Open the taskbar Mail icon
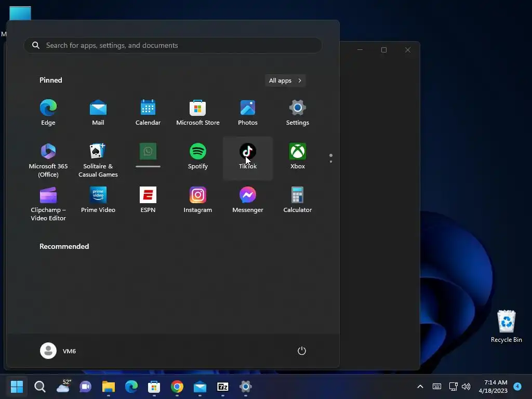The width and height of the screenshot is (532, 399). [200, 387]
